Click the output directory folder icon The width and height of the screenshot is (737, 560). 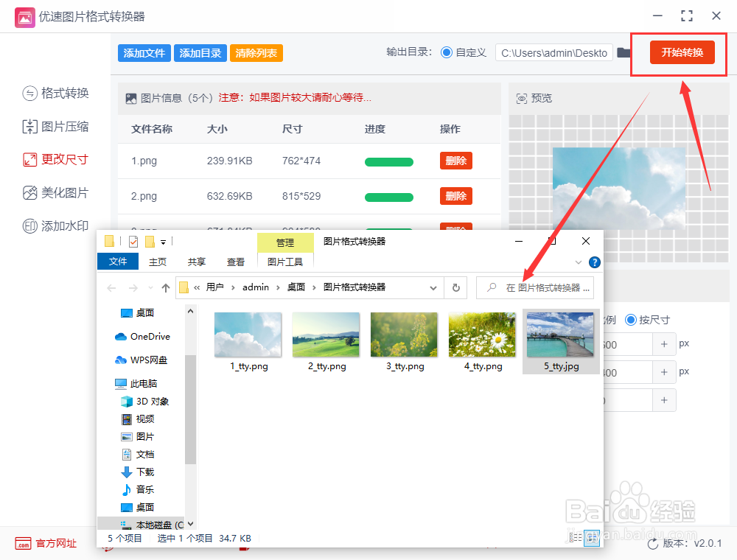click(624, 52)
